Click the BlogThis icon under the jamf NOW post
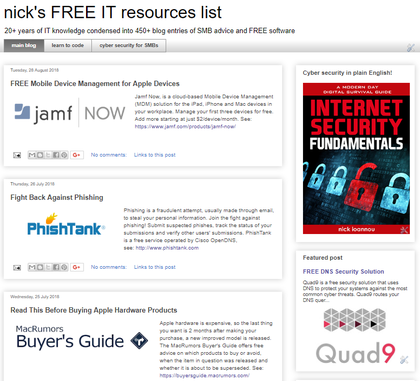The height and width of the screenshot is (381, 420). point(40,155)
